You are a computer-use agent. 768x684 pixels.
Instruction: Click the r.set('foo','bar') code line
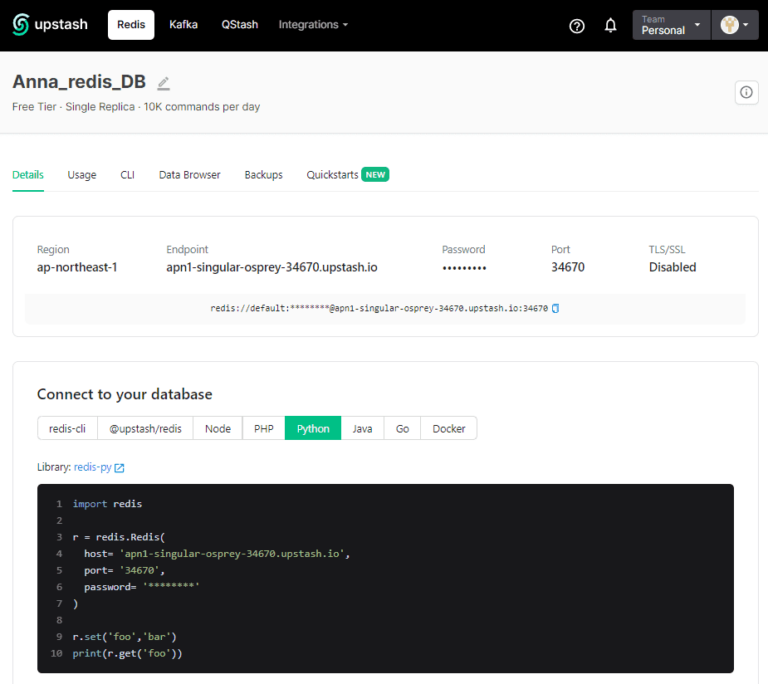pos(124,637)
